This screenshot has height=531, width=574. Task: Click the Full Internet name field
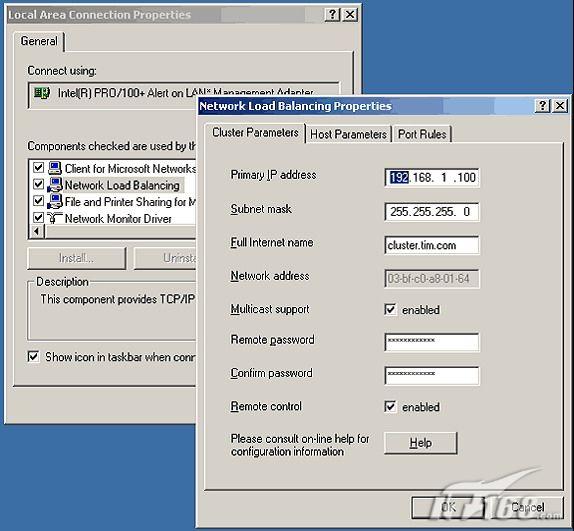pyautogui.click(x=432, y=245)
